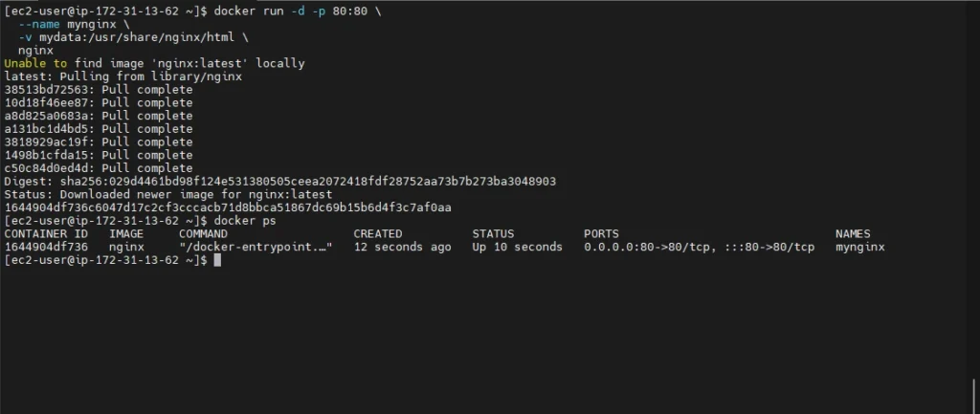
Task: Click the mynginx name under the NAMES column
Action: (859, 247)
